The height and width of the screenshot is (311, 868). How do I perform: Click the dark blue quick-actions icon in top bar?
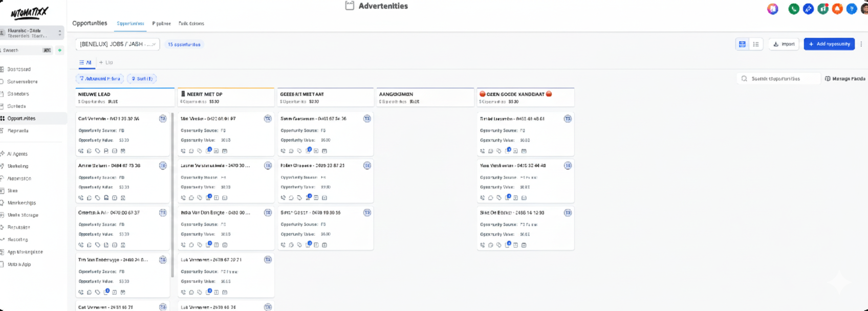(808, 9)
